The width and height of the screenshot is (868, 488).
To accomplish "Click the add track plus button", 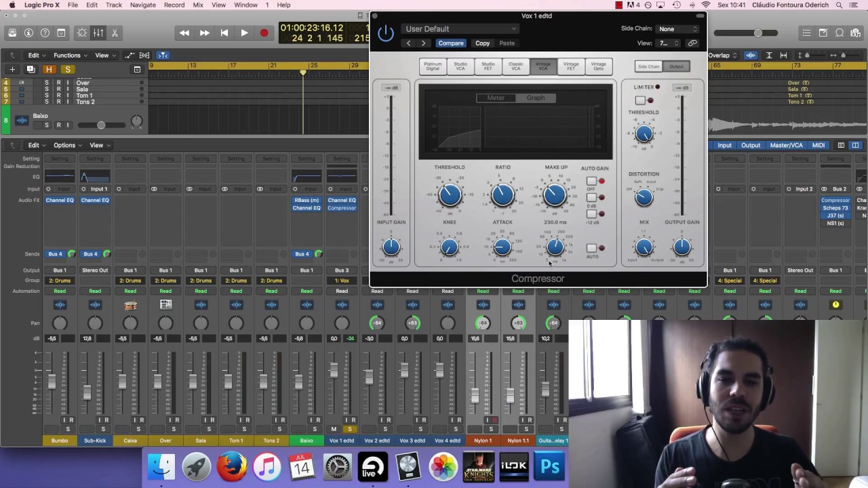I will (12, 69).
